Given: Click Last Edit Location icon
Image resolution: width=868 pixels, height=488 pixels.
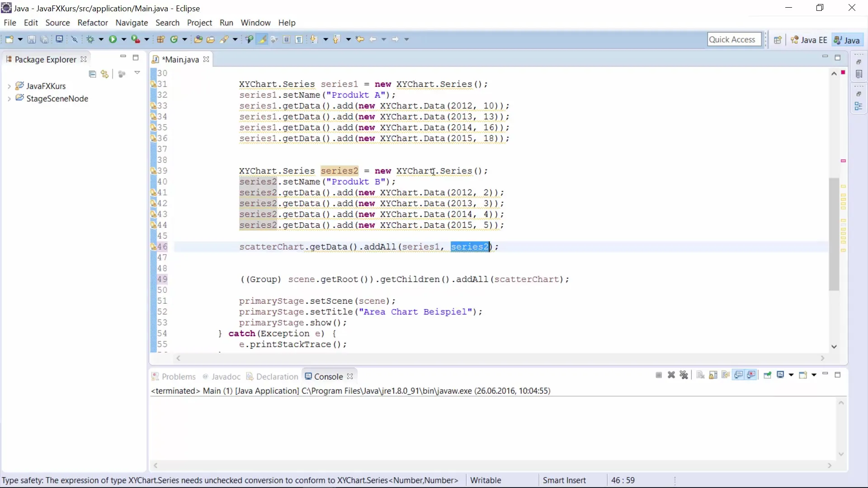Looking at the screenshot, I should coord(360,39).
